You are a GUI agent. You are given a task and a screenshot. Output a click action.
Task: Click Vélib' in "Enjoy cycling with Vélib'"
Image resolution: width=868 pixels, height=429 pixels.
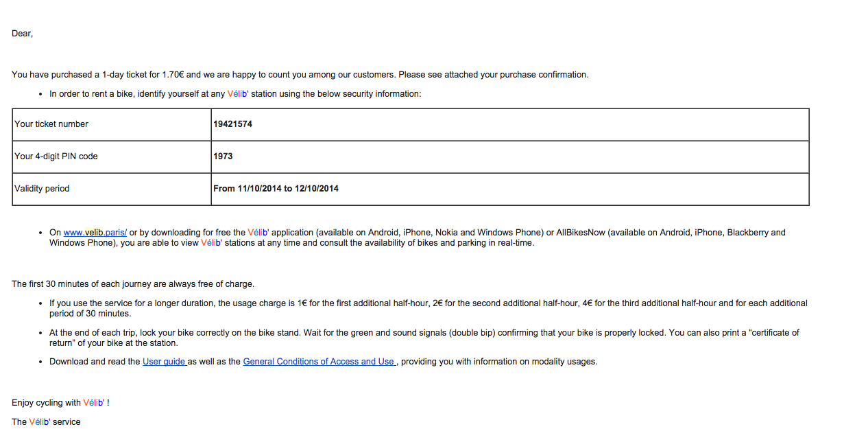[94, 403]
